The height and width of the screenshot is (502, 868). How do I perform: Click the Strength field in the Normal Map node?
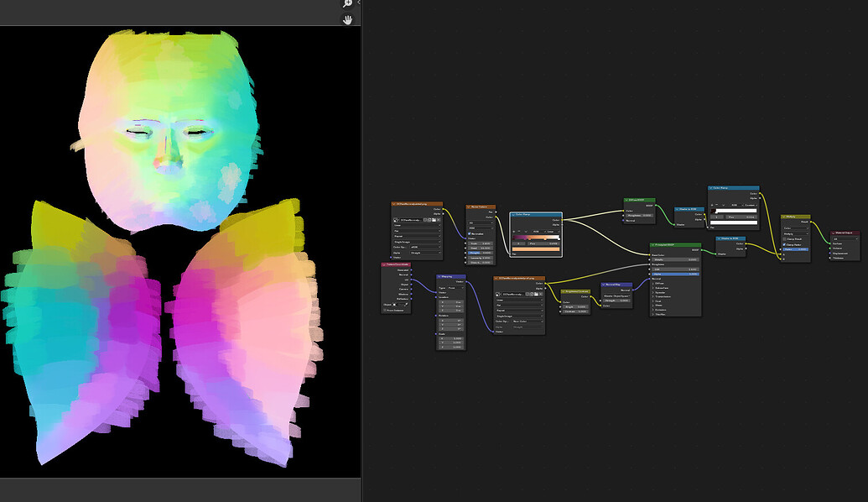tap(616, 301)
